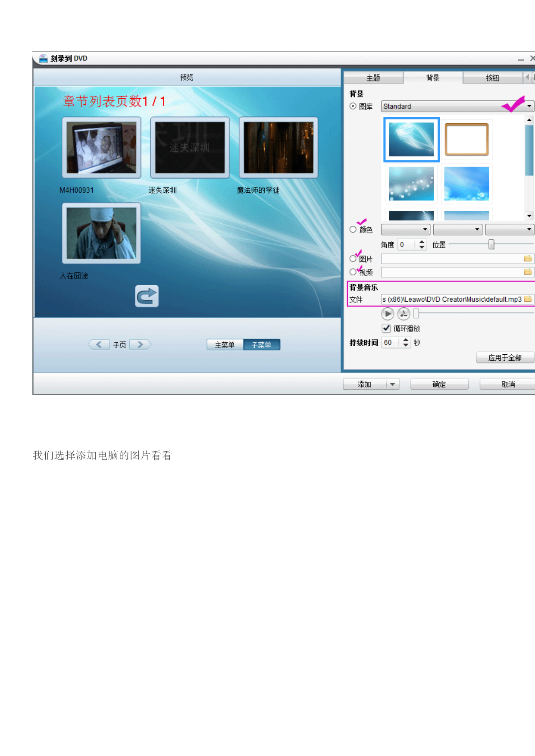Open the 添加 button dropdown arrow
Screen dimensions: 535x756
pyautogui.click(x=392, y=384)
